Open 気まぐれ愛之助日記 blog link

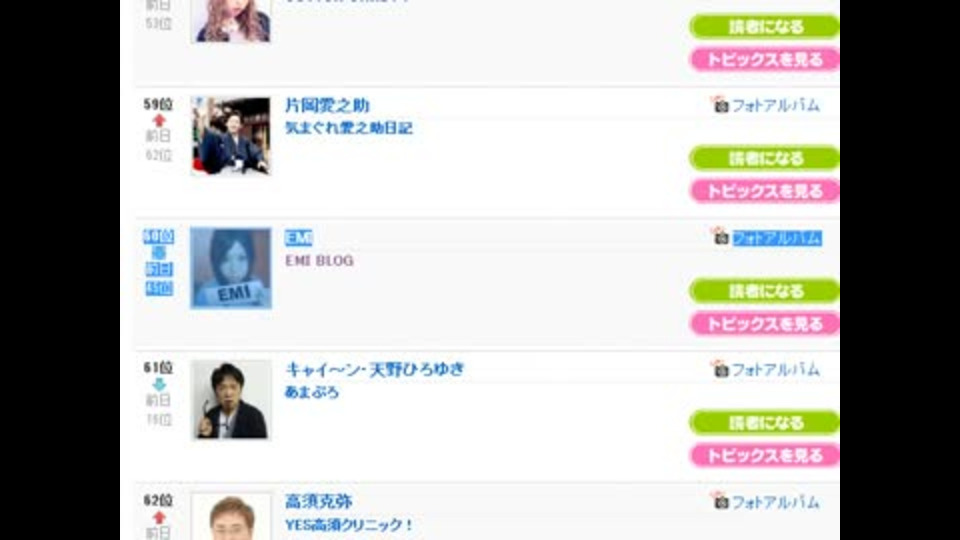coord(349,128)
